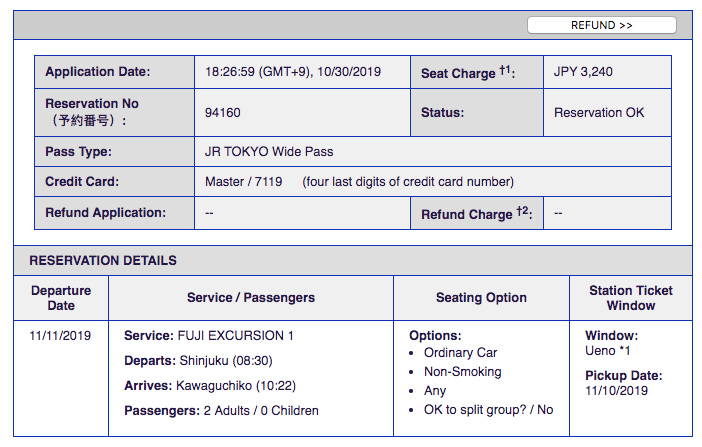
Task: Click the REFUND >> button
Action: pos(601,25)
